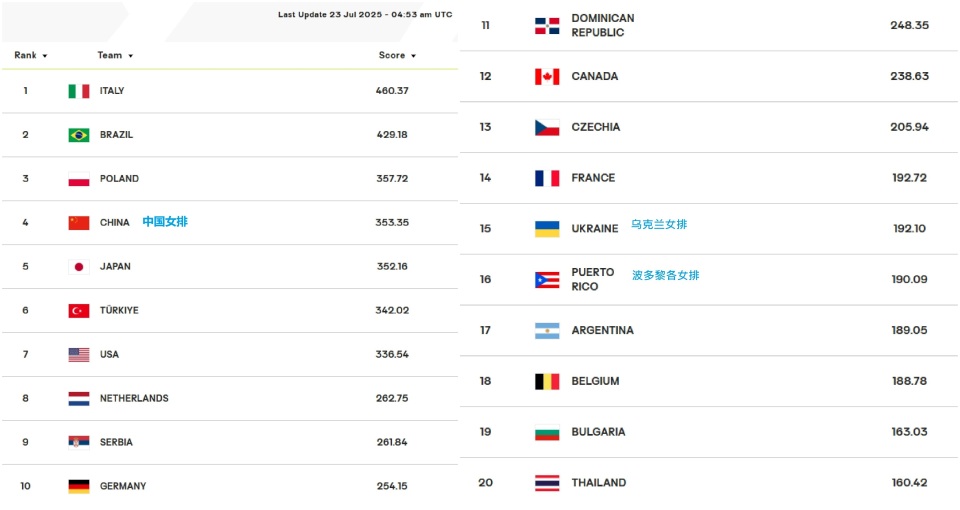The height and width of the screenshot is (510, 960).
Task: Sort by the Score column arrow
Action: 413,56
